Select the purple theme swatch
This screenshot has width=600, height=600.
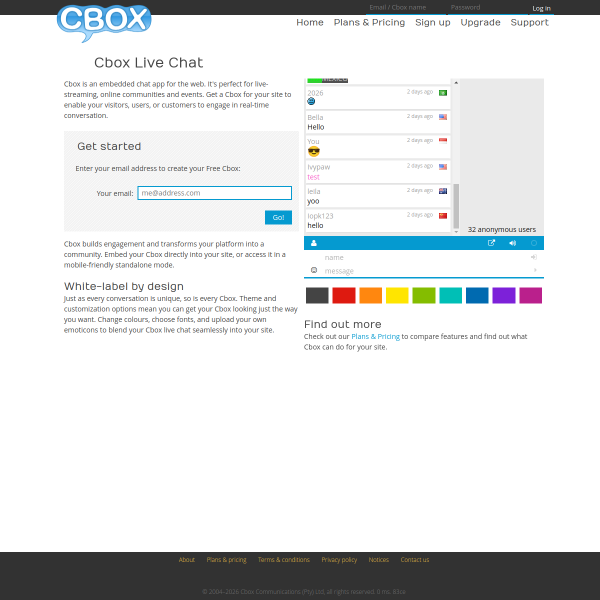pyautogui.click(x=504, y=295)
